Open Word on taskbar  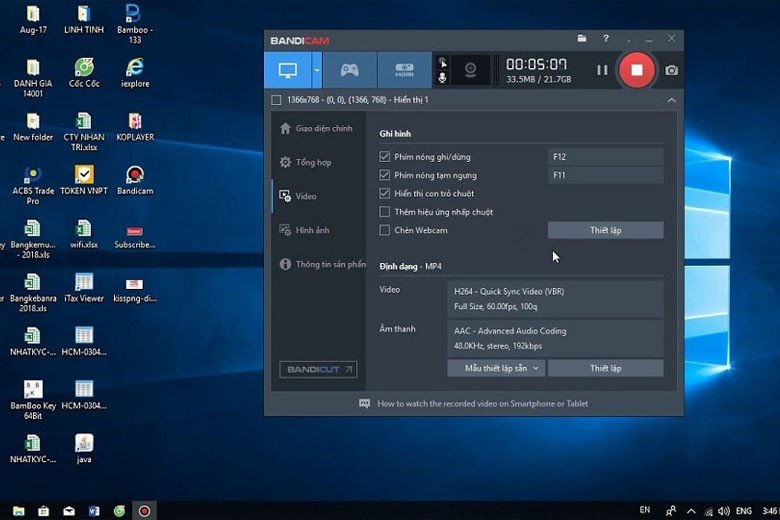[x=94, y=511]
